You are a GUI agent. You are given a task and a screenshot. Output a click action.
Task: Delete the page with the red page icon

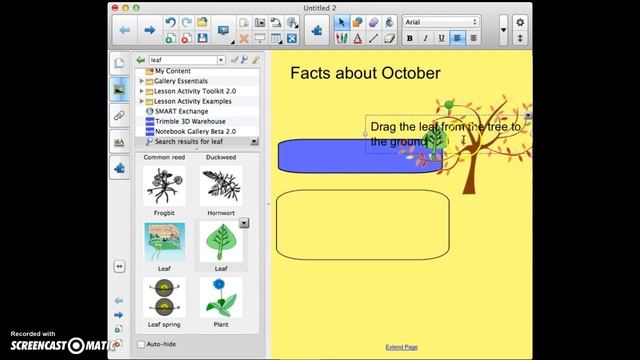tap(187, 38)
